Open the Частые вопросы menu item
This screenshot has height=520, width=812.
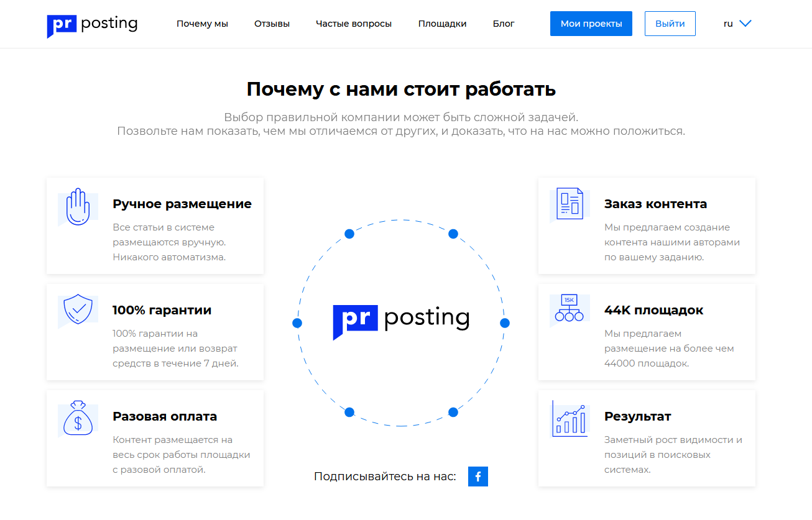coord(354,24)
